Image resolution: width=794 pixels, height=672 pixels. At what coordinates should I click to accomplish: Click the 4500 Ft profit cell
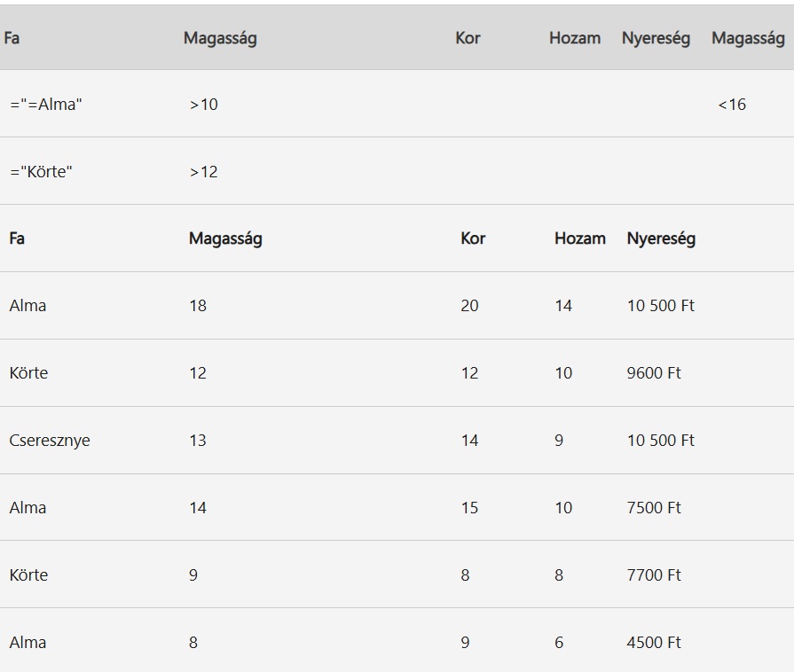(x=654, y=643)
